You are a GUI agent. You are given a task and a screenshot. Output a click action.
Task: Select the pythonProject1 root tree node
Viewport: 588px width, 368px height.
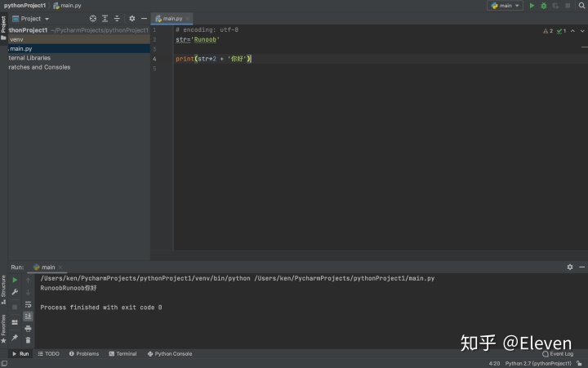coord(79,30)
